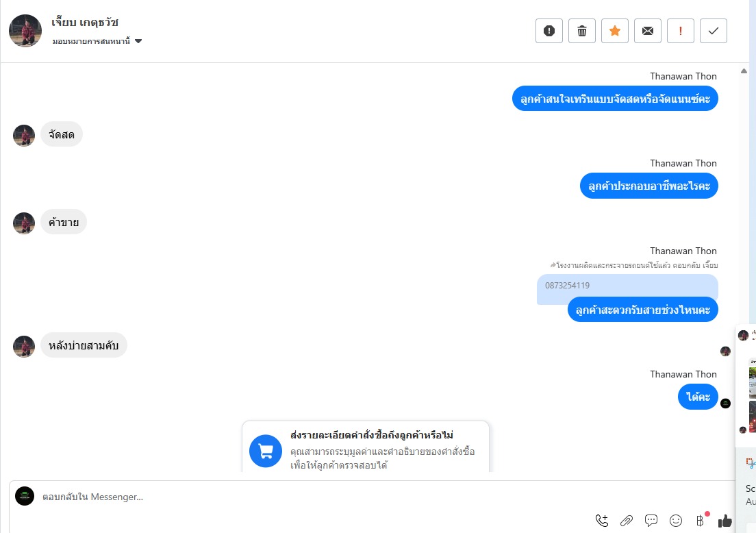
Task: Click the quoted reply 0873254119 message
Action: pyautogui.click(x=627, y=286)
